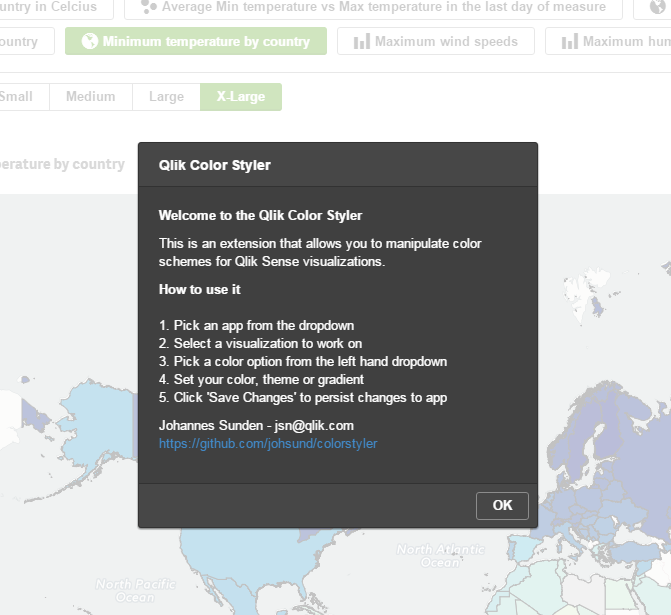Click 'Johannes Sunden - jsn@qlik.com' text
This screenshot has height=615, width=671.
(256, 425)
